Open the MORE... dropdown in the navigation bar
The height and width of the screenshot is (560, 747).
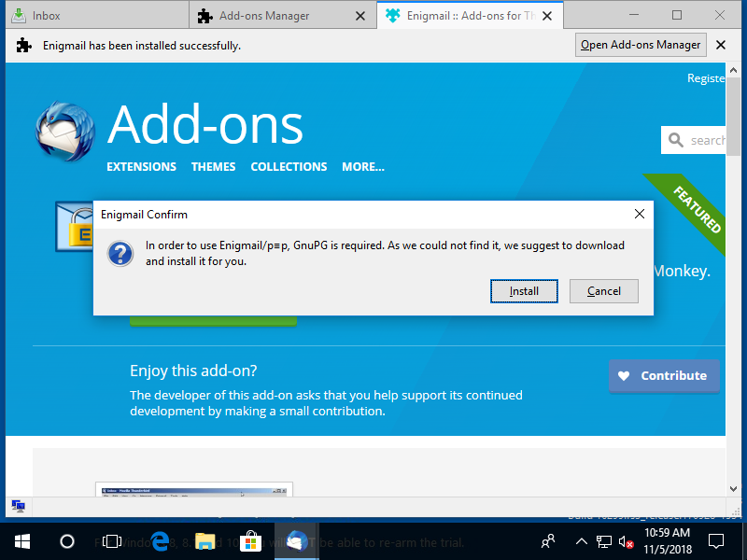pyautogui.click(x=362, y=166)
